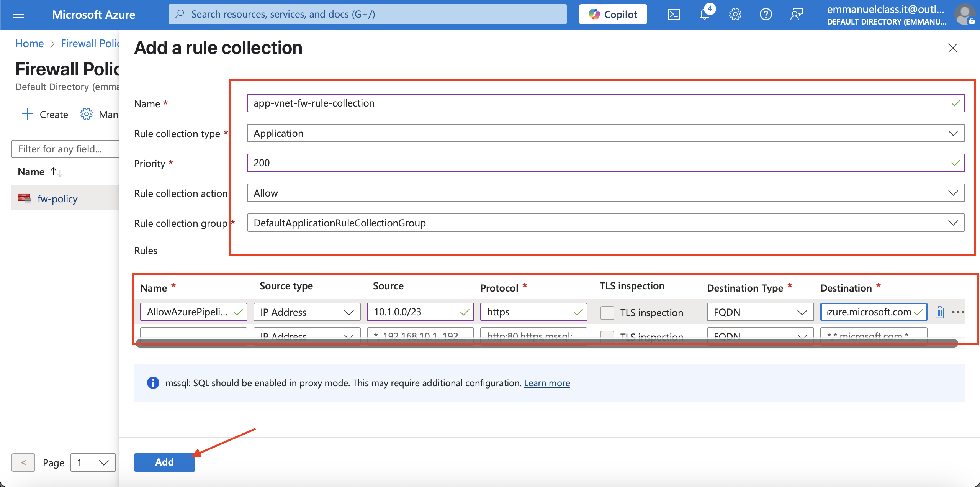980x487 pixels.
Task: Click the Source type column header
Action: click(x=286, y=286)
